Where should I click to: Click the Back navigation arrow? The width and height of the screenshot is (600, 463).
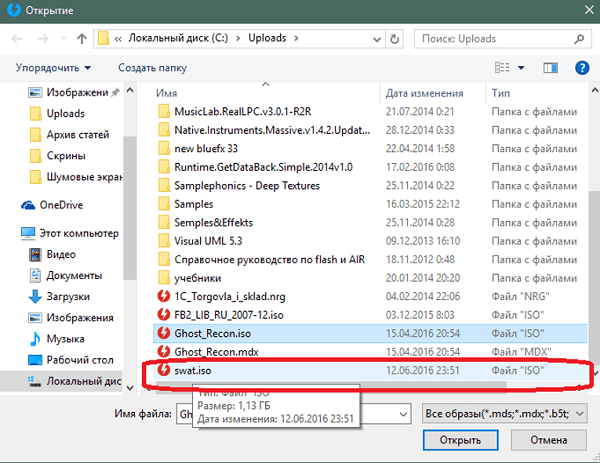(17, 39)
